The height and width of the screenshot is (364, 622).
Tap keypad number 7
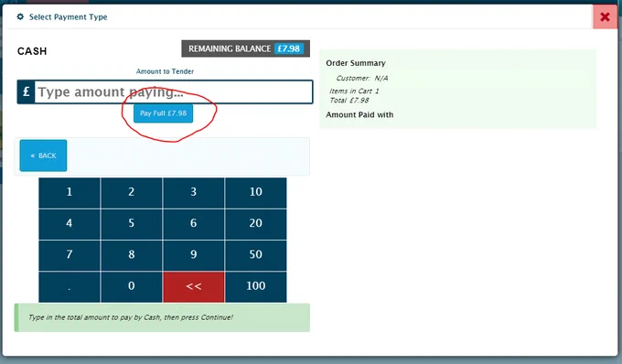[x=70, y=255]
